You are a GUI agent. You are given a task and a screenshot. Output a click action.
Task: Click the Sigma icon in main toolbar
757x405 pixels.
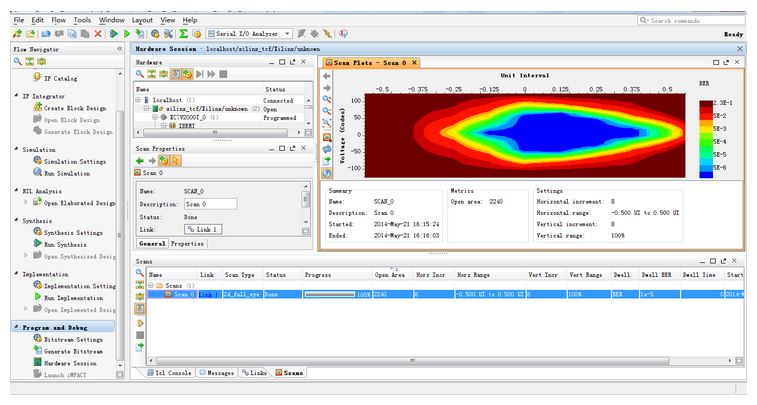pos(182,34)
